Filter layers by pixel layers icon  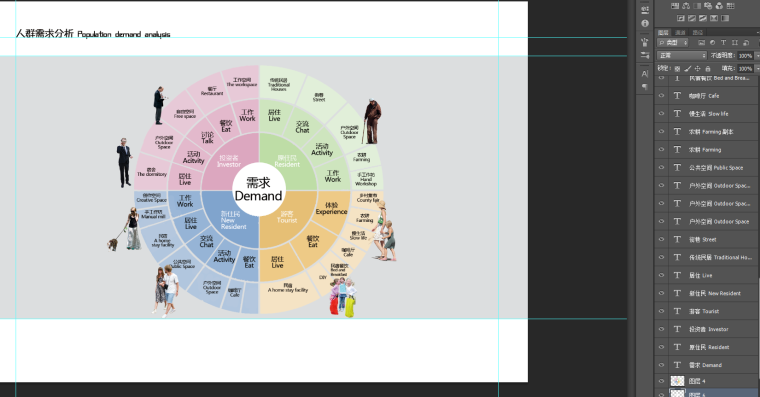point(702,43)
